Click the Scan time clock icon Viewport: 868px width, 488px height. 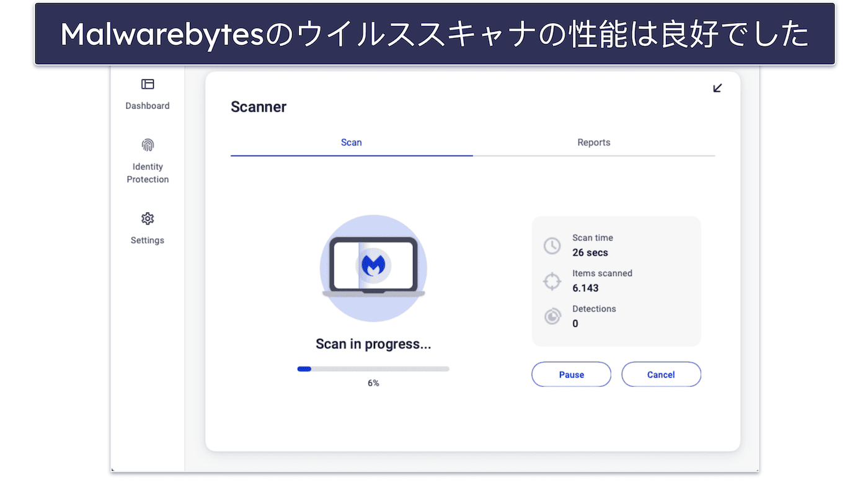coord(552,246)
